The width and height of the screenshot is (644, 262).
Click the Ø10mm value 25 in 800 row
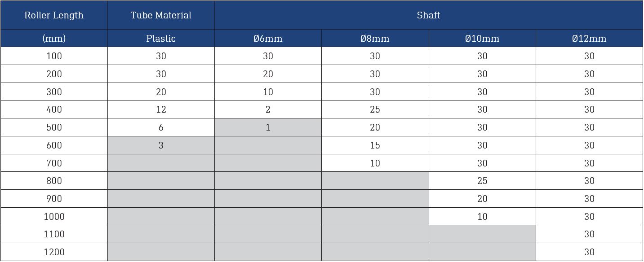[482, 181]
